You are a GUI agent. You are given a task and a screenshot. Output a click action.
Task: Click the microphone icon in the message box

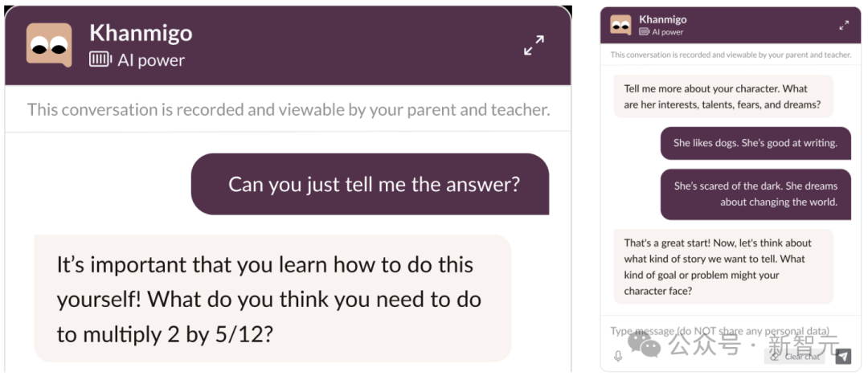tap(618, 356)
